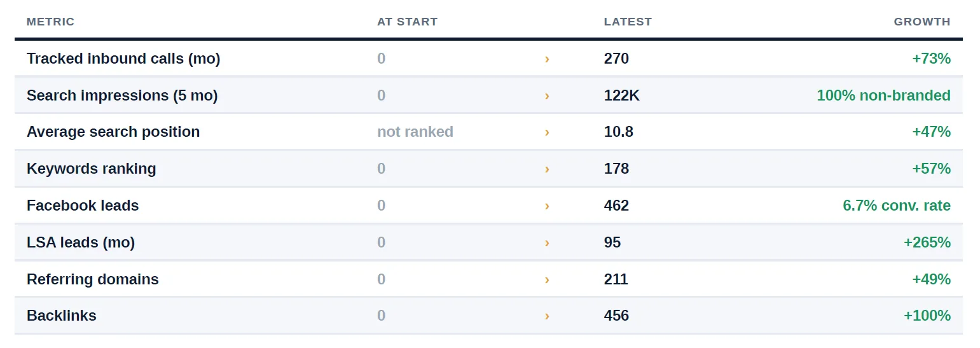Click the 'not ranked' starting value
This screenshot has height=348, width=980.
415,132
